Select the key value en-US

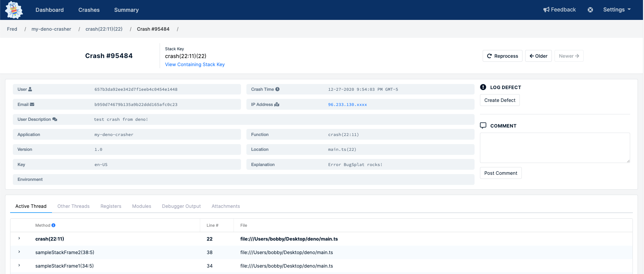pyautogui.click(x=101, y=165)
